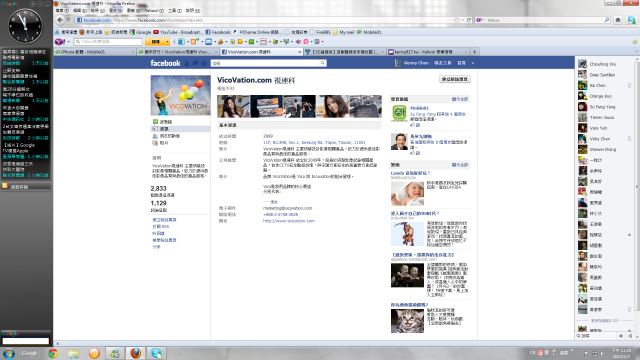The width and height of the screenshot is (640, 360).
Task: Click the RSS icon in the sidebar gadget
Action: coord(5,186)
